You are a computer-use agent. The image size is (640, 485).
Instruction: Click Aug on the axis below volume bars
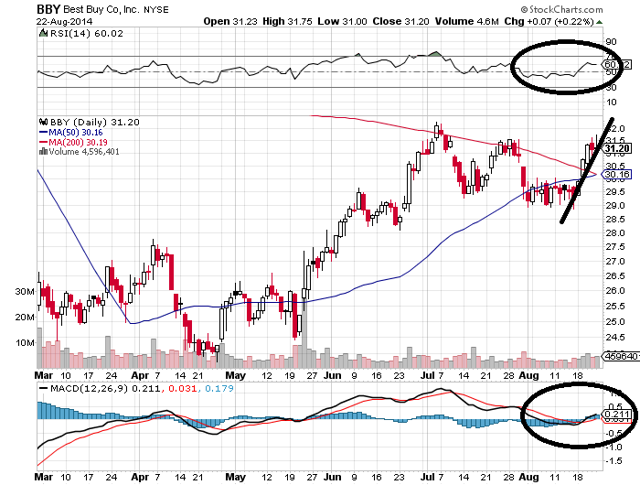528,375
